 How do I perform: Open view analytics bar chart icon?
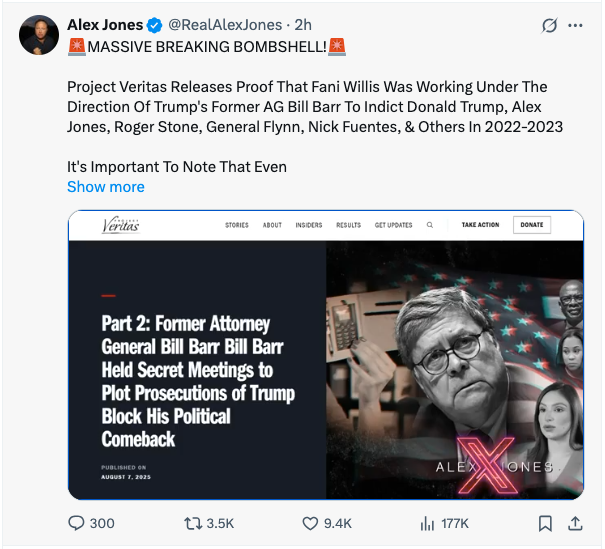427,524
